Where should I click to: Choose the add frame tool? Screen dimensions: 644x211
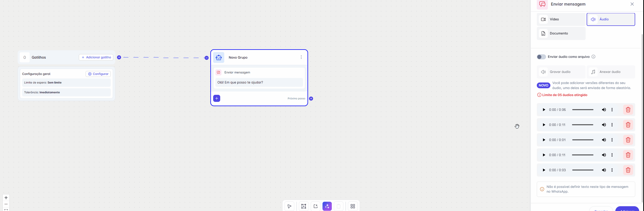click(x=304, y=206)
